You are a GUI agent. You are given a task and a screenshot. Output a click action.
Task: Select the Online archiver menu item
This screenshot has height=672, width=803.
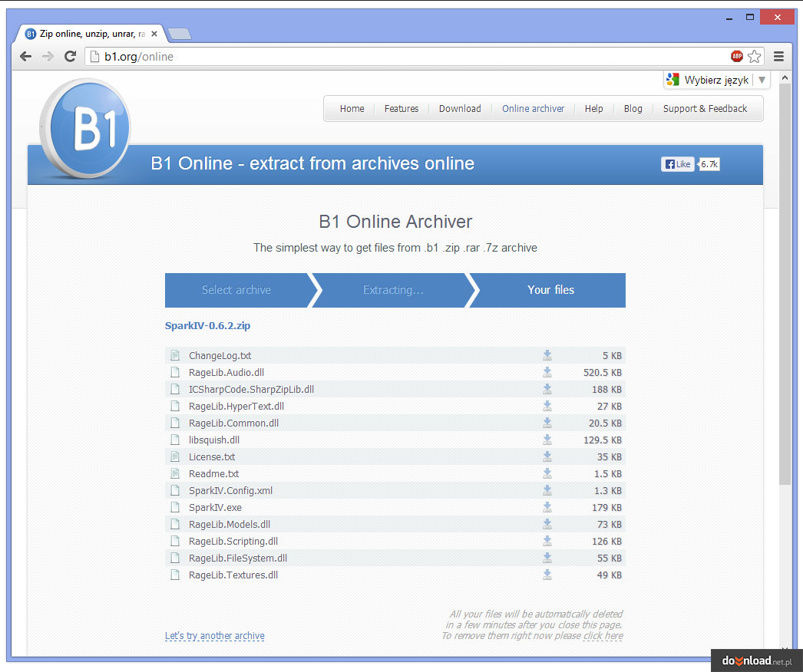point(533,108)
